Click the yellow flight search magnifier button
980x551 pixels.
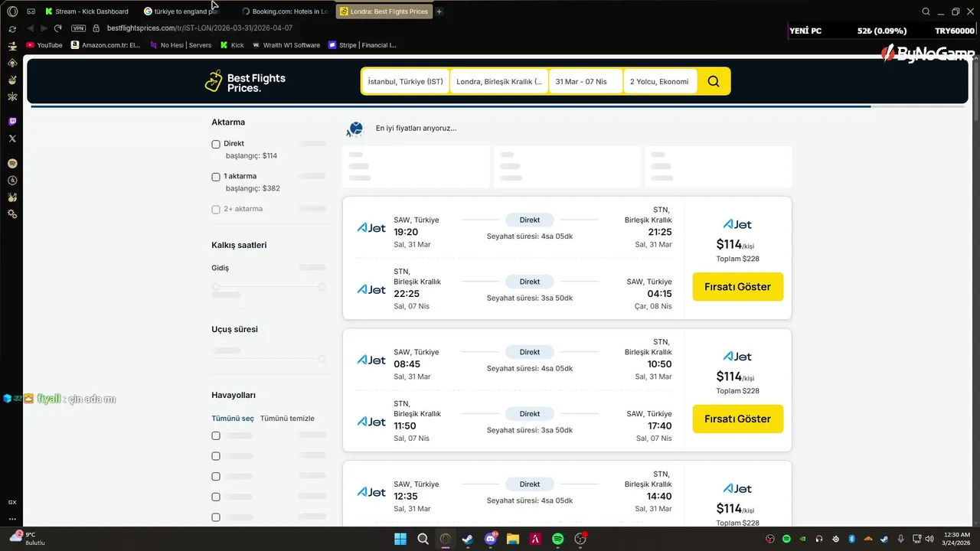(714, 82)
